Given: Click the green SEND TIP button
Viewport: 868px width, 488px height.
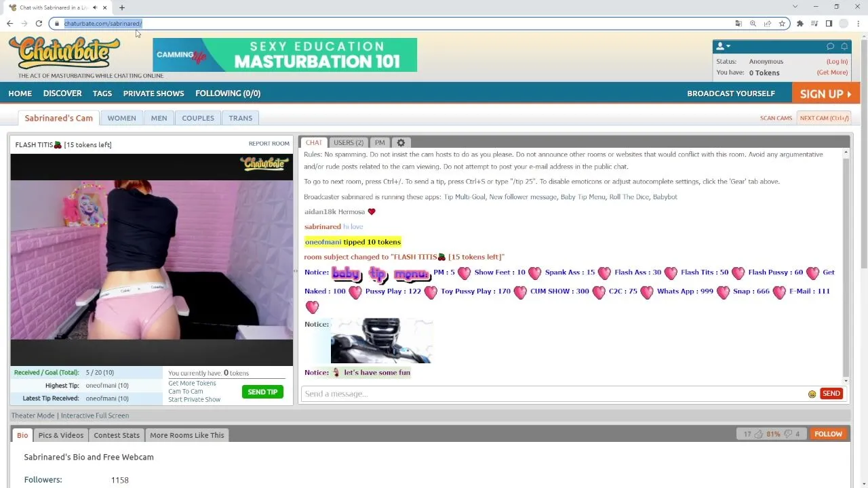Looking at the screenshot, I should (x=262, y=392).
